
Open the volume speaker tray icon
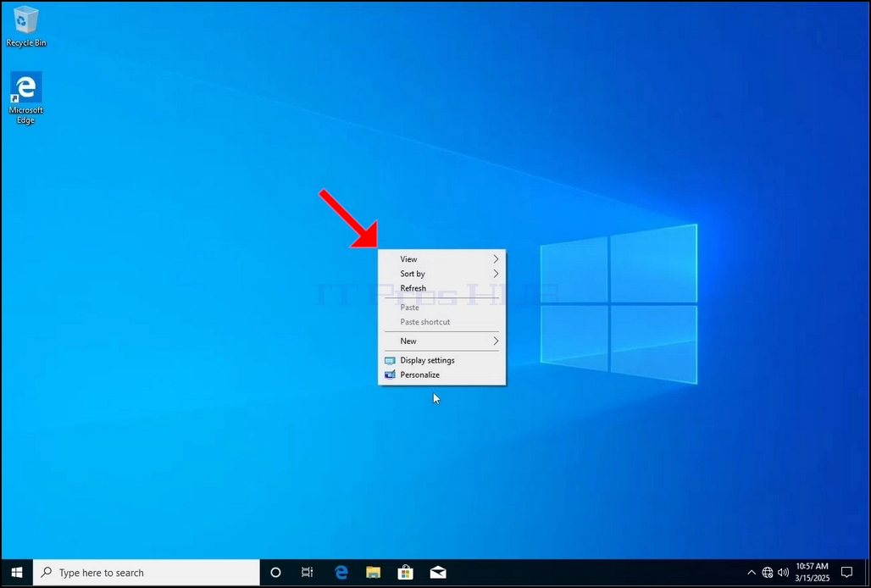pyautogui.click(x=783, y=573)
